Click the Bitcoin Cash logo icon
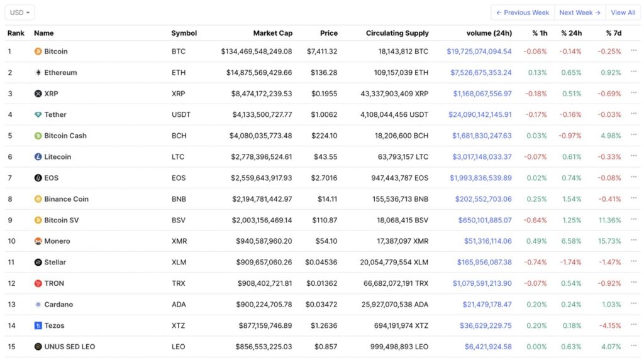Image resolution: width=644 pixels, height=358 pixels. [38, 136]
